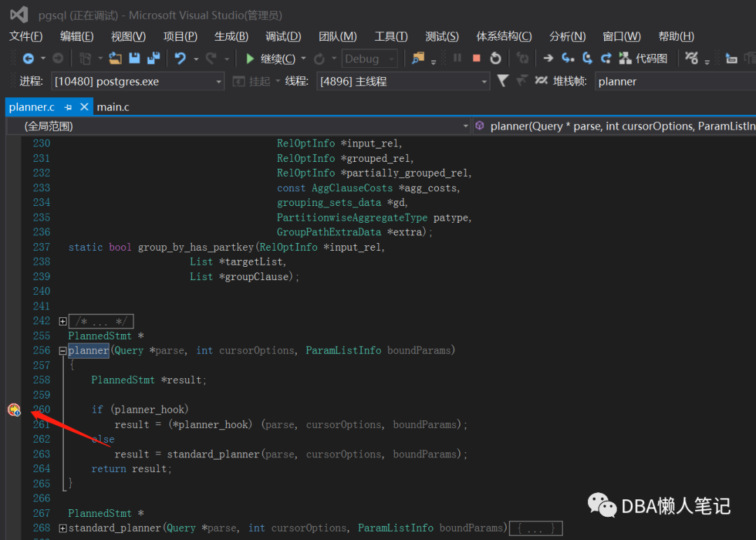The height and width of the screenshot is (540, 756).
Task: Open the 调试(D) menu
Action: point(283,36)
